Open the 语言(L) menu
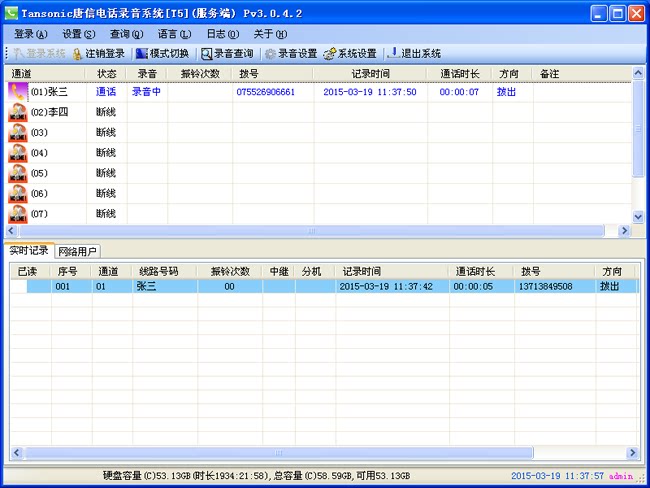Viewport: 650px width, 488px height. tap(175, 34)
